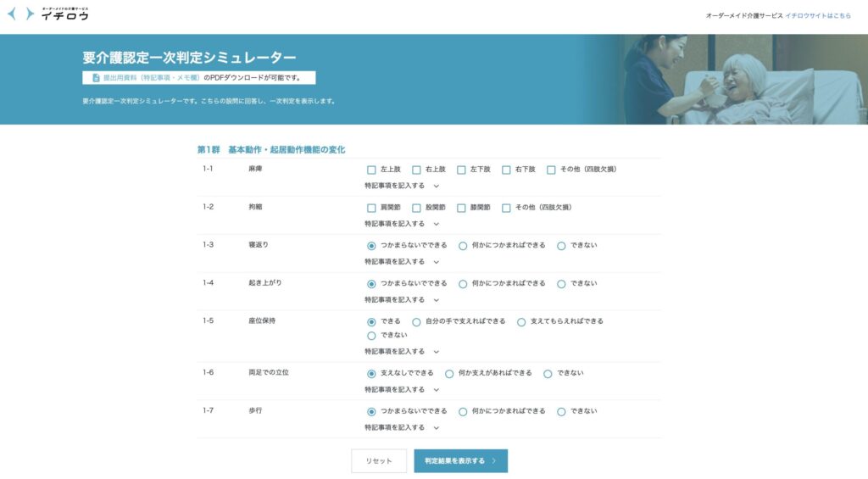Expand 特記事項を記入する under 1-3 寝返り
Viewport: 868px width, 479px height.
coord(402,261)
